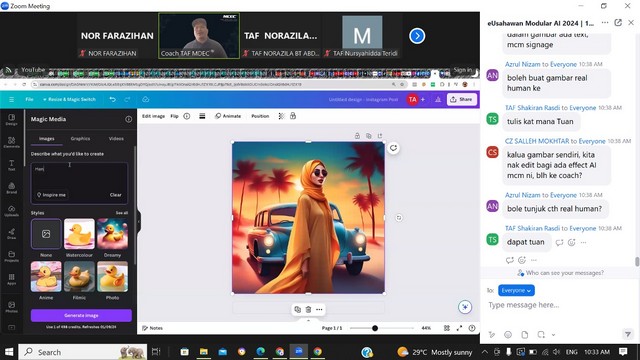Open the Uploads sidebar icon
Viewport: 640px width, 360px height.
click(x=11, y=211)
